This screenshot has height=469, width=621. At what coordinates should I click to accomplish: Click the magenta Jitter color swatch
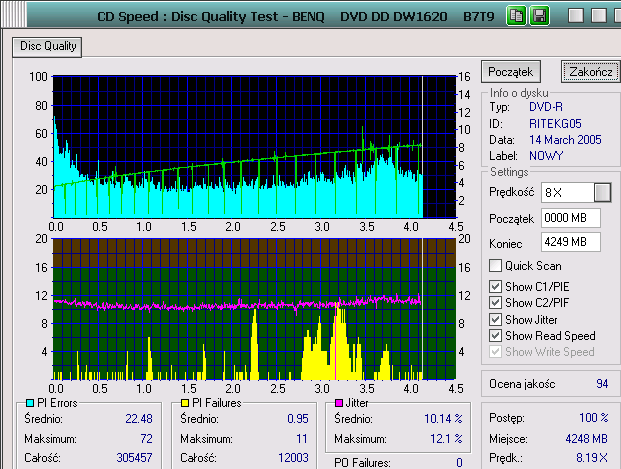coord(339,403)
